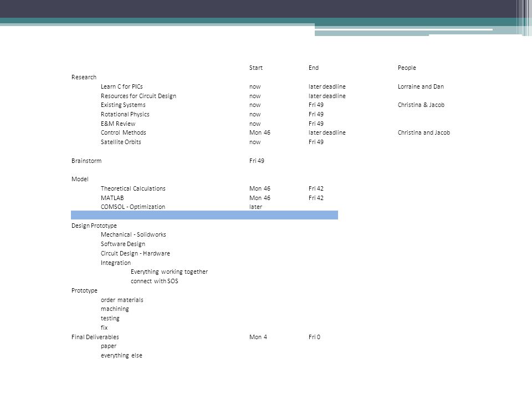532x399 pixels.
Task: Select the 'Software Design' task
Action: pyautogui.click(x=123, y=244)
